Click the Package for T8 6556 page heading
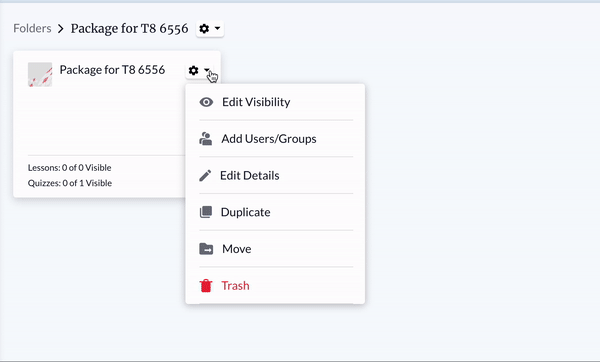600x362 pixels. [129, 28]
